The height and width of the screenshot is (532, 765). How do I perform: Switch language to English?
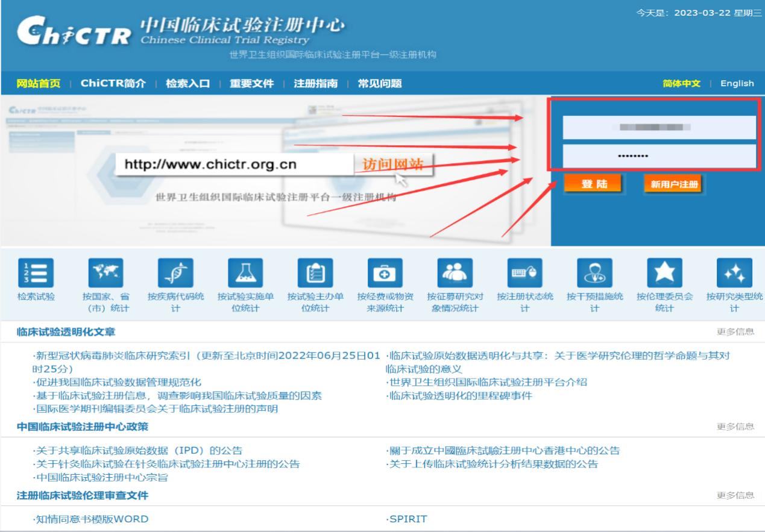click(x=737, y=84)
